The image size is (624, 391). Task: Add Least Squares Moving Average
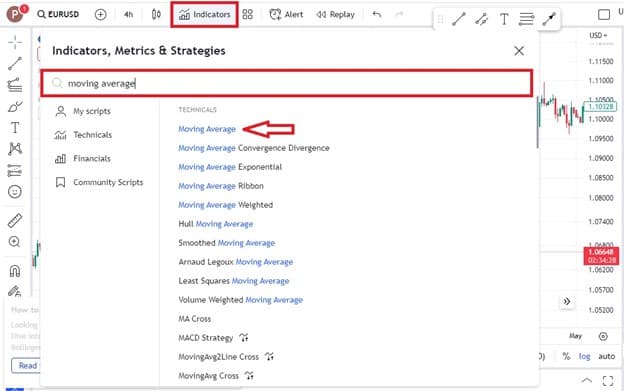click(x=234, y=281)
